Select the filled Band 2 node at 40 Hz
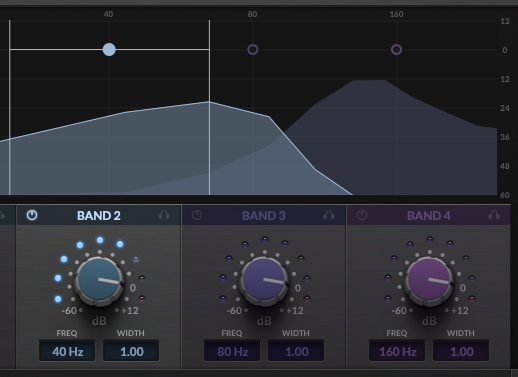 pos(109,50)
